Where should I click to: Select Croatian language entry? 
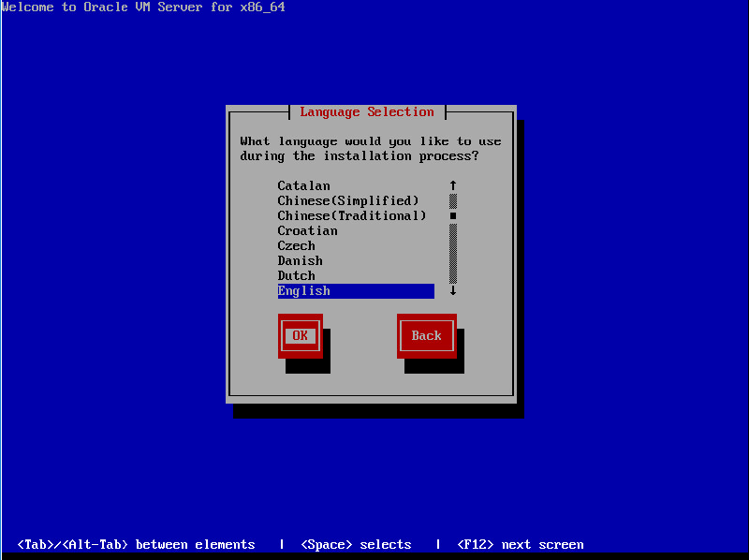coord(307,230)
